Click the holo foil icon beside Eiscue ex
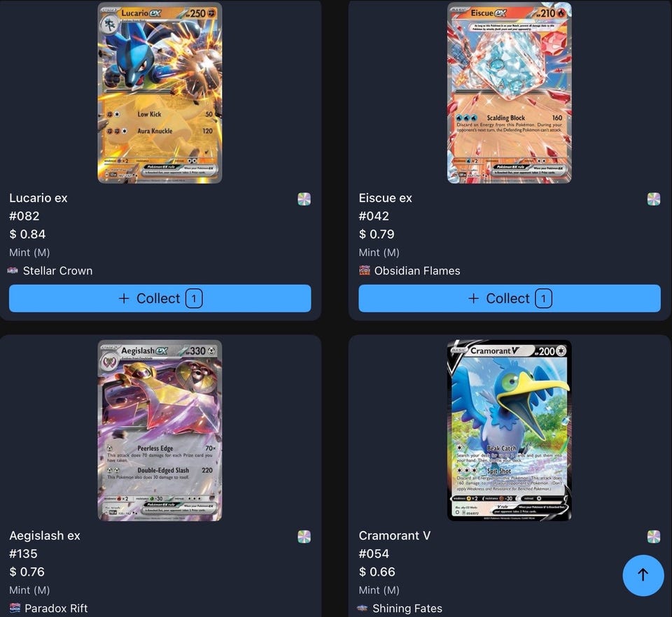This screenshot has height=617, width=672. (654, 199)
